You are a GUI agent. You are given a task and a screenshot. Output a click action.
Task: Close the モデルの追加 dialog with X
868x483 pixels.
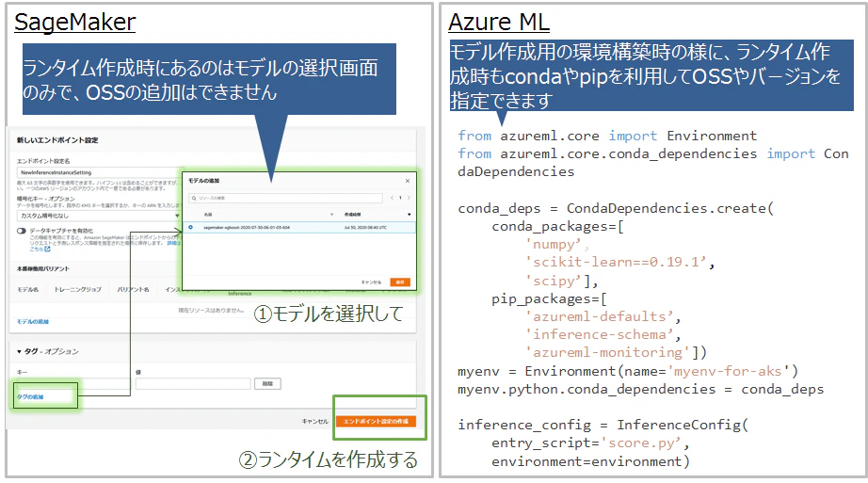[408, 181]
